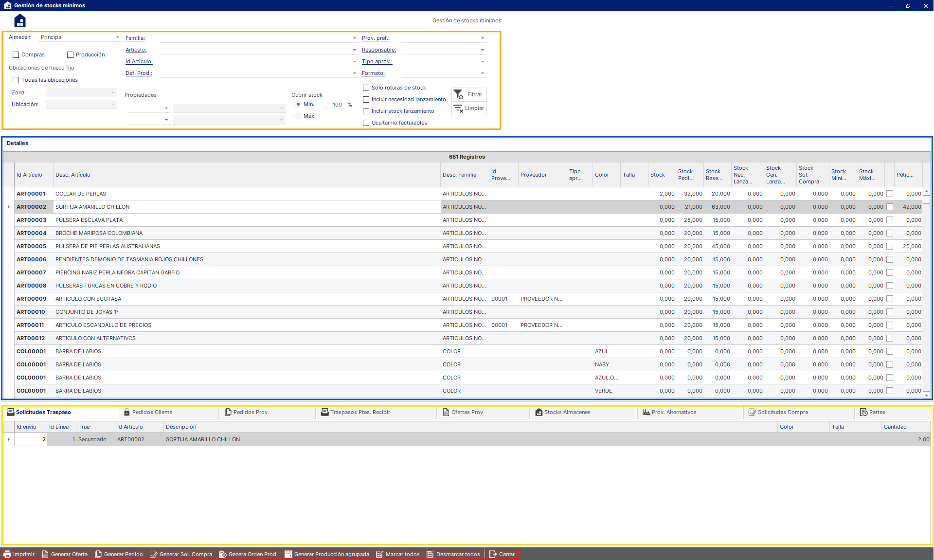Open the Prov. pref. dropdown arrow
Viewport: 934px width, 560px height.
[x=482, y=38]
